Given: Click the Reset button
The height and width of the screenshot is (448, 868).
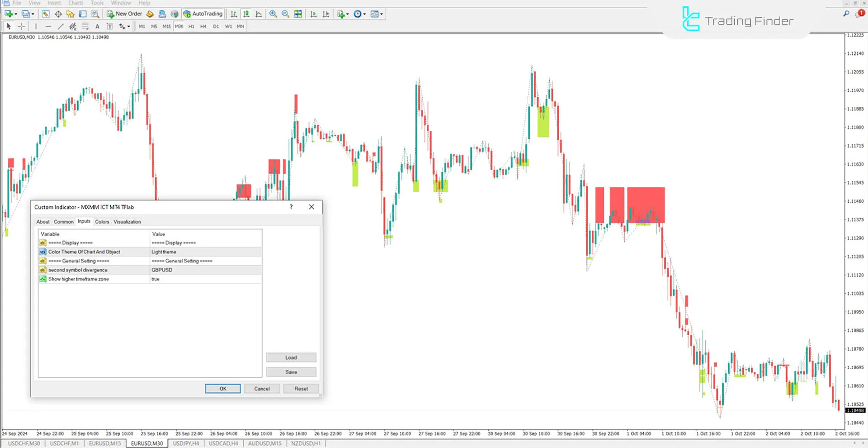Looking at the screenshot, I should pyautogui.click(x=301, y=389).
